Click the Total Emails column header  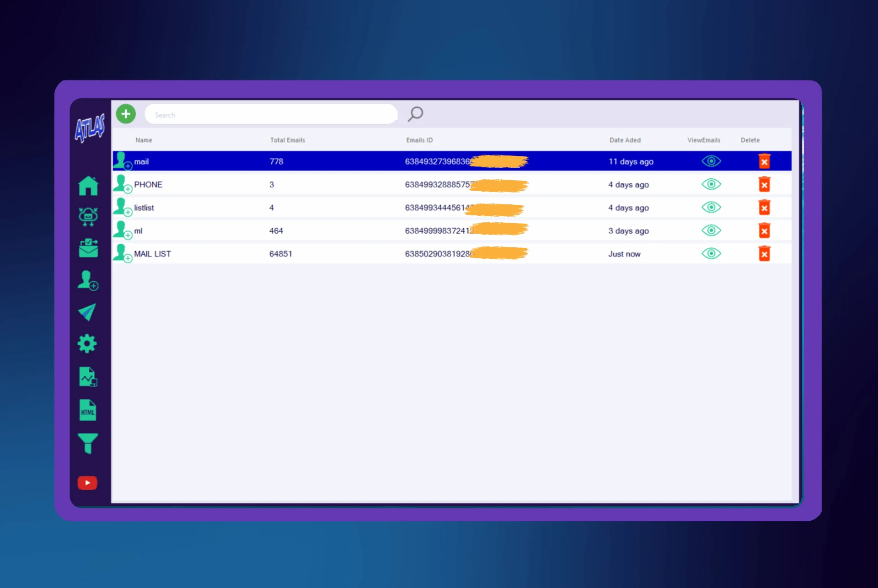(287, 140)
